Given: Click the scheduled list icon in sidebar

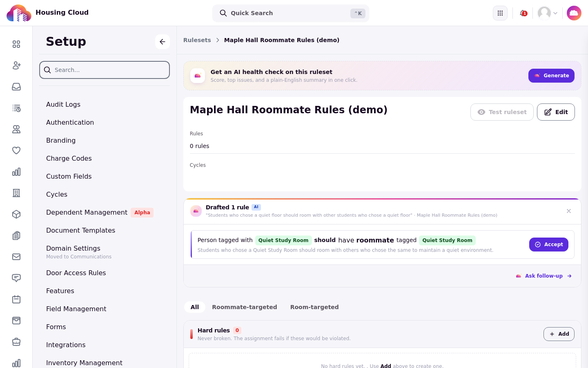Looking at the screenshot, I should point(16,108).
